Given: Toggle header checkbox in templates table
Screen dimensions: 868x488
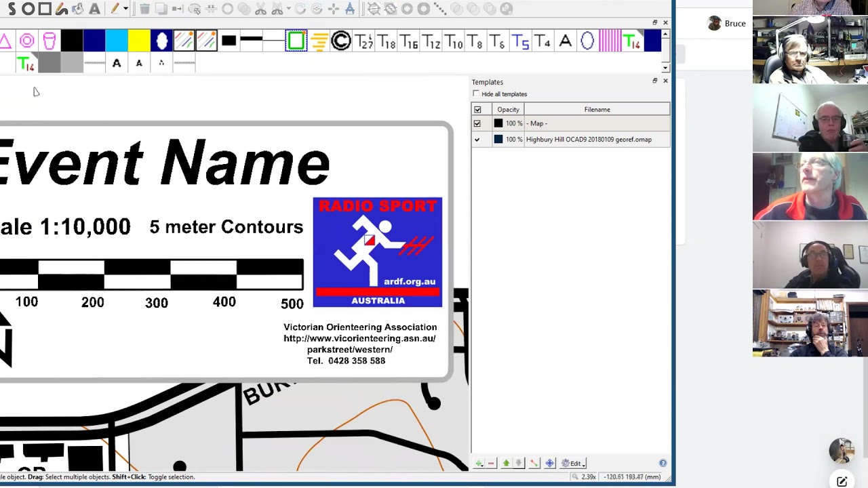Looking at the screenshot, I should (x=477, y=110).
